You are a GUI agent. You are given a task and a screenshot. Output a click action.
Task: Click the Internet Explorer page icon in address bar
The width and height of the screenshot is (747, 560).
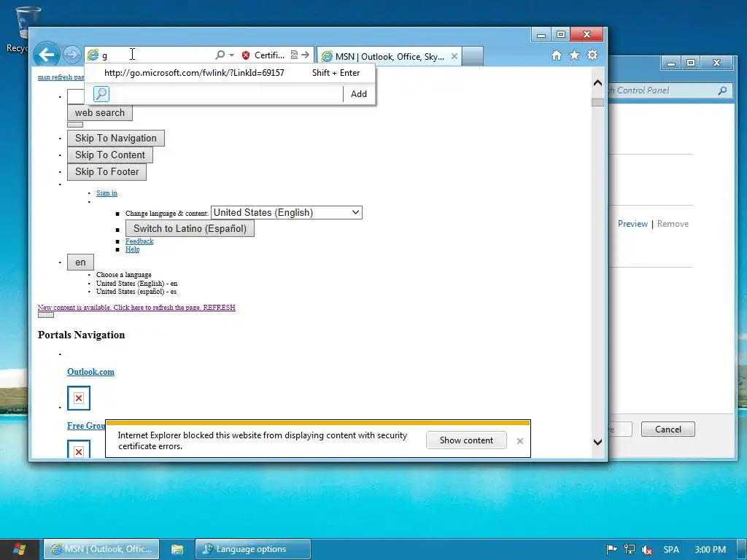93,55
